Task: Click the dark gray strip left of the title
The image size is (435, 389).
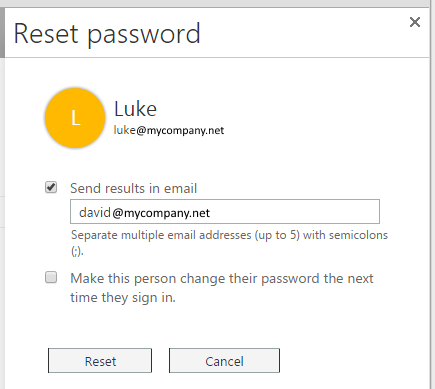Action: 2,33
